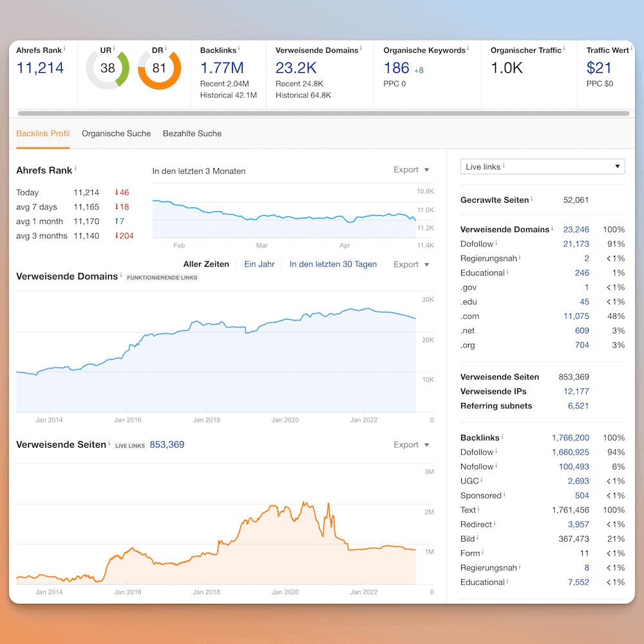The image size is (644, 644).
Task: Select Gecrawlte Seiten value 52,061
Action: click(x=576, y=200)
